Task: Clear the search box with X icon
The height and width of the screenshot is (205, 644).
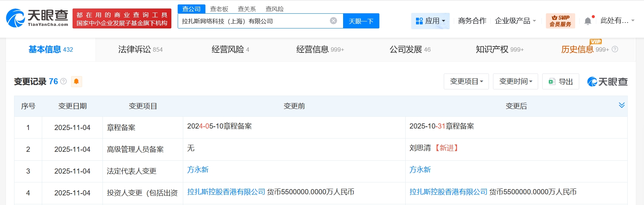Action: [x=333, y=21]
